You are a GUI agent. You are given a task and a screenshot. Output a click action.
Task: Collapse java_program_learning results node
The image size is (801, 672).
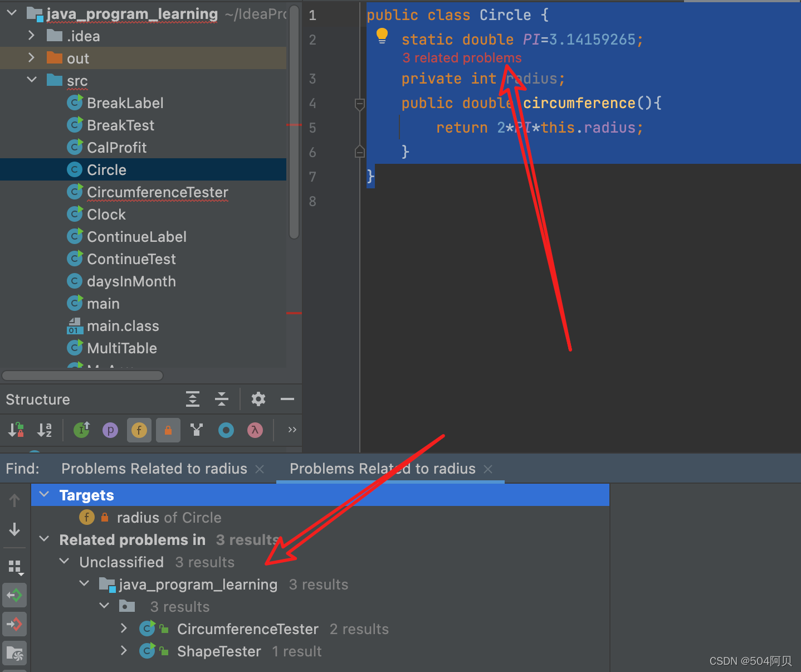(85, 583)
